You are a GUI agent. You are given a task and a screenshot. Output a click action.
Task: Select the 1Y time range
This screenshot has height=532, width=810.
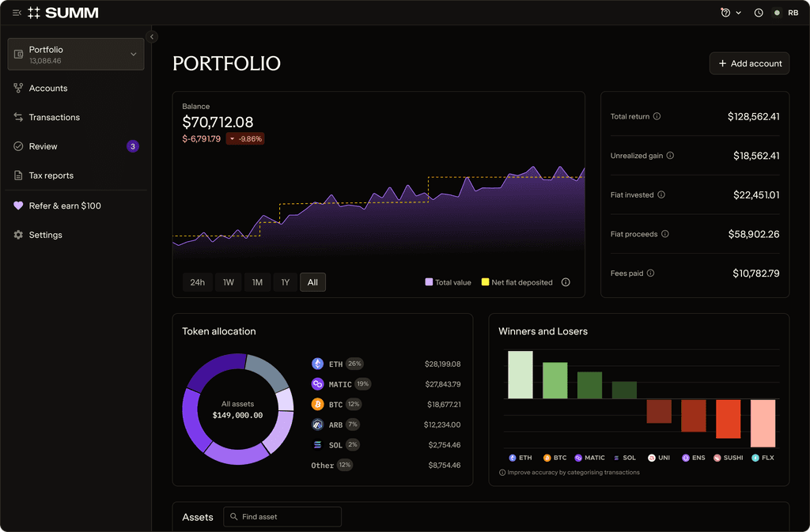(285, 282)
